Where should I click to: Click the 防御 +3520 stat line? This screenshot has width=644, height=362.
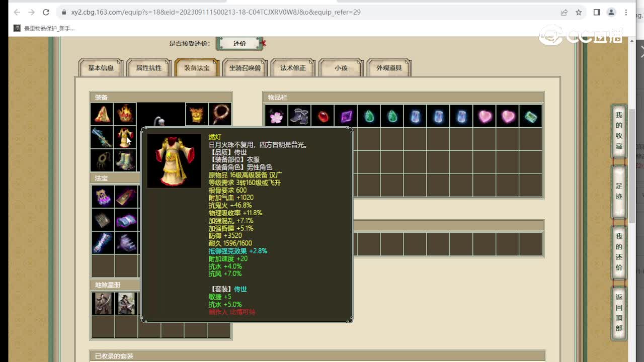coord(225,235)
